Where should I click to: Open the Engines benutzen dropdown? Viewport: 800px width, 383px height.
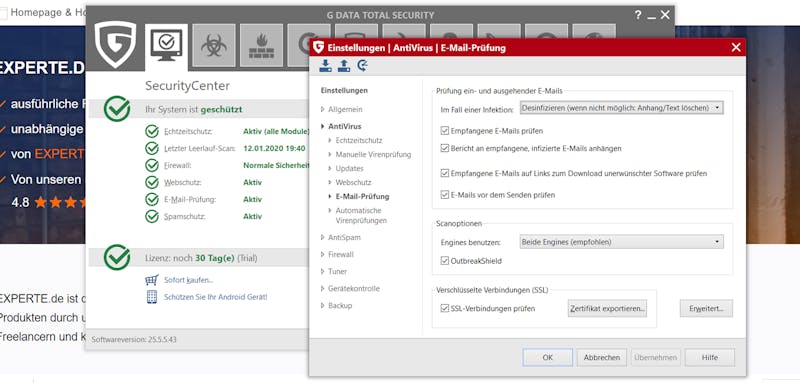(621, 242)
